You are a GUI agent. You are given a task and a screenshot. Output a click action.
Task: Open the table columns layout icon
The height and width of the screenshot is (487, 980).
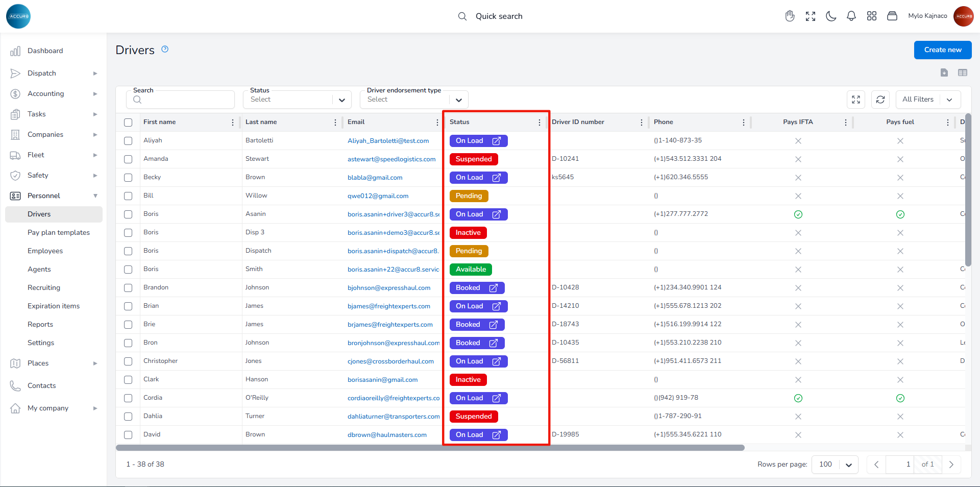[x=963, y=72]
